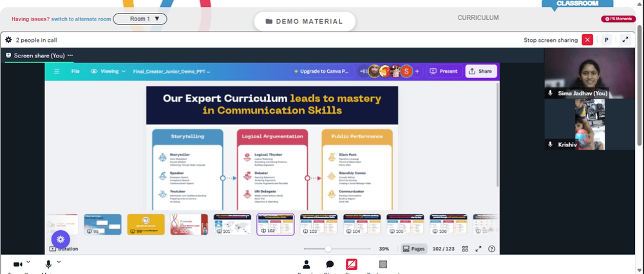This screenshot has height=274, width=644.
Task: Click the Logical Argumentation column header
Action: pos(272,136)
